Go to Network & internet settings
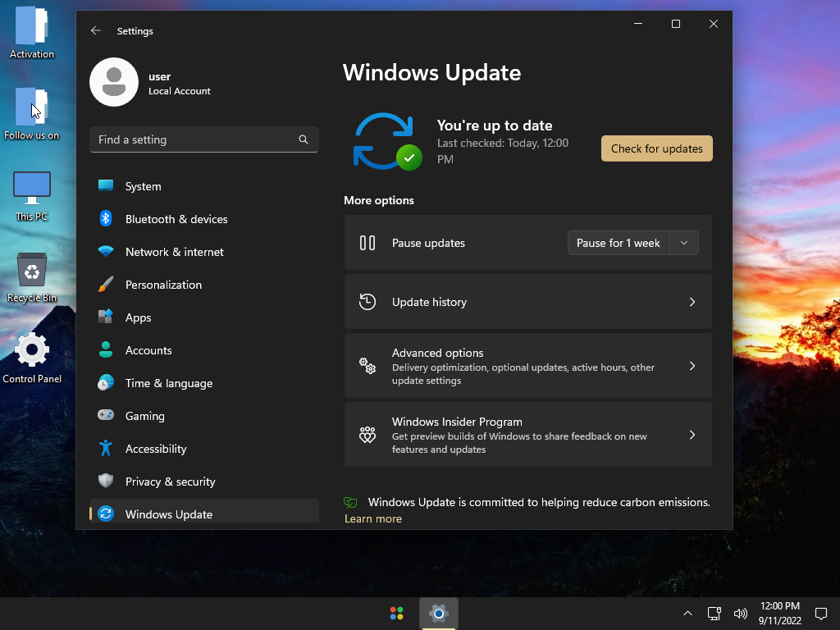 click(x=204, y=251)
